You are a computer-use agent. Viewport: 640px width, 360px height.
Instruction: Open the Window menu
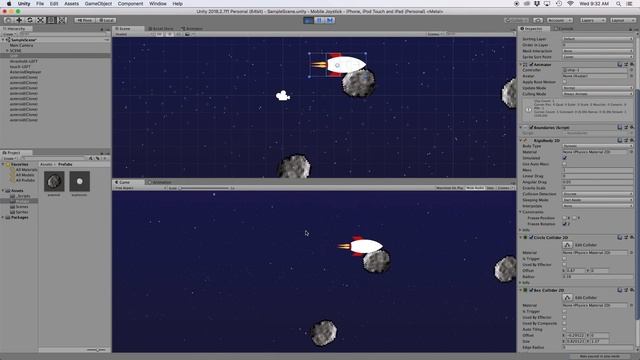(x=158, y=4)
